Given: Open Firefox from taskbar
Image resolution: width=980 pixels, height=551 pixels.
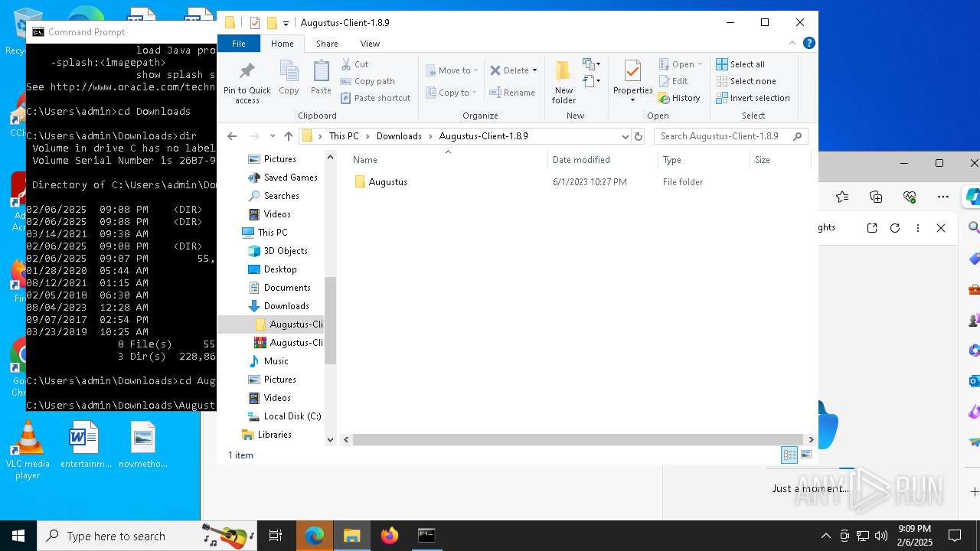Looking at the screenshot, I should (390, 536).
